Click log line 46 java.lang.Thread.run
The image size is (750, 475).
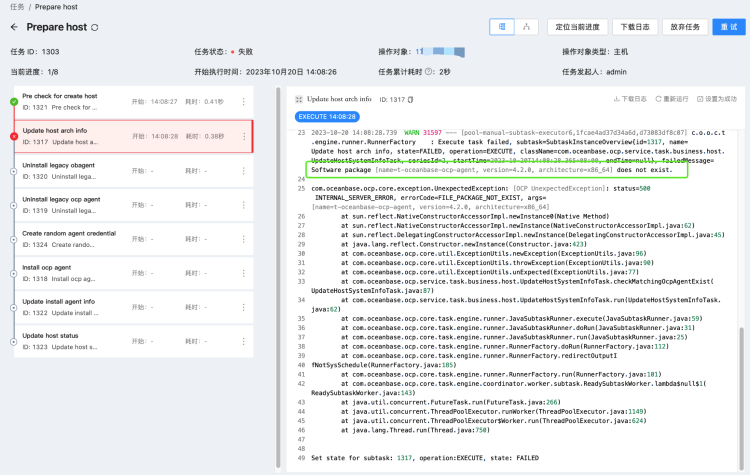[x=415, y=430]
